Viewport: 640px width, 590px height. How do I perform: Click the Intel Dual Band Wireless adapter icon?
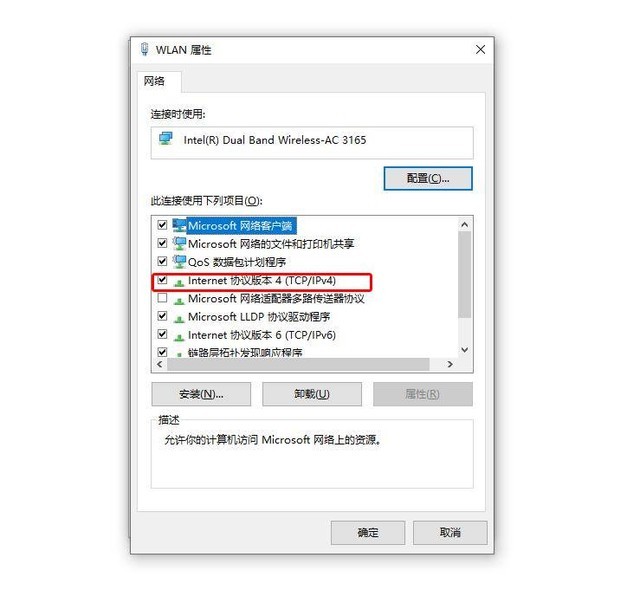pos(166,139)
